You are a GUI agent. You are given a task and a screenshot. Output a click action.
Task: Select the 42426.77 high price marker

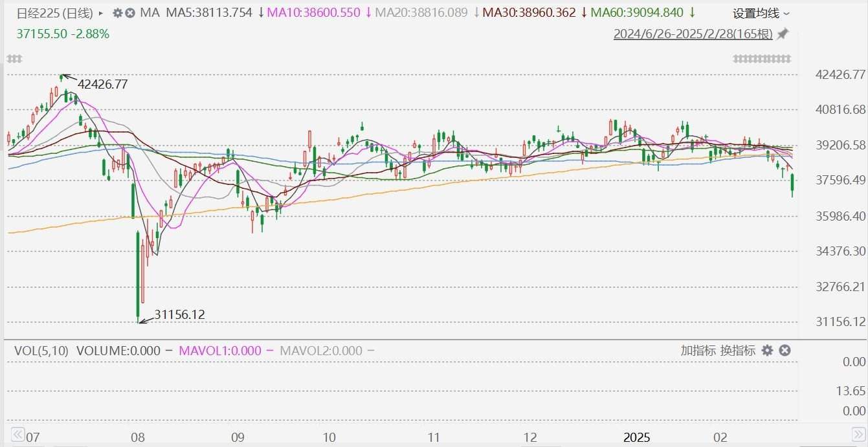coord(102,84)
